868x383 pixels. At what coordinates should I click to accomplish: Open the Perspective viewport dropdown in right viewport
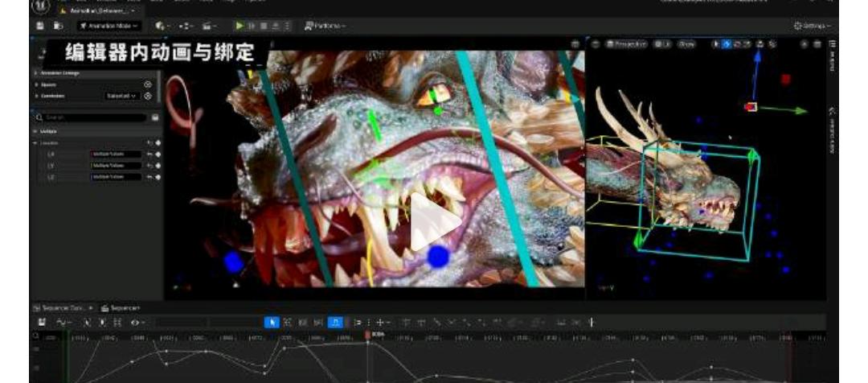(x=626, y=44)
